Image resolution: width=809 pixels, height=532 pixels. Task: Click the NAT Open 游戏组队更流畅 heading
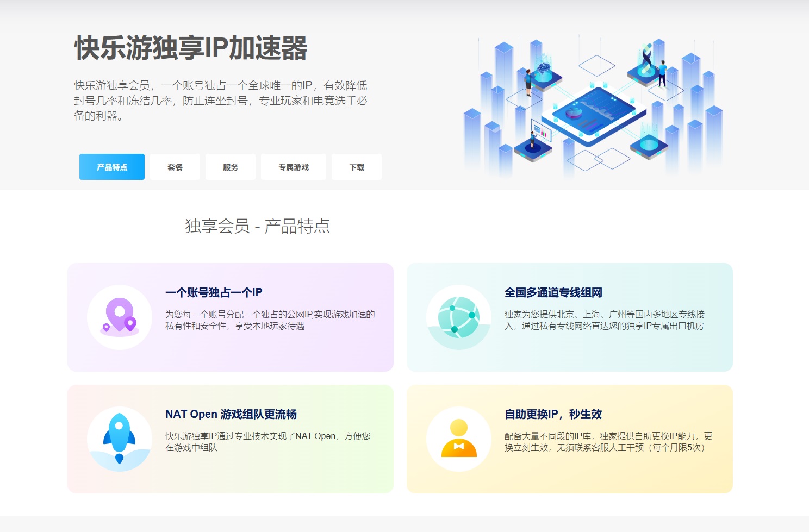(231, 414)
